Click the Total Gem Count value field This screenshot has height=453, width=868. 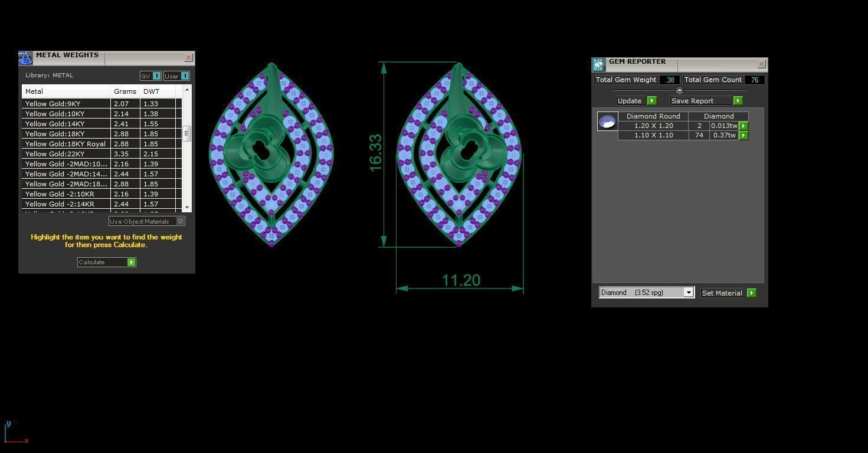click(755, 80)
